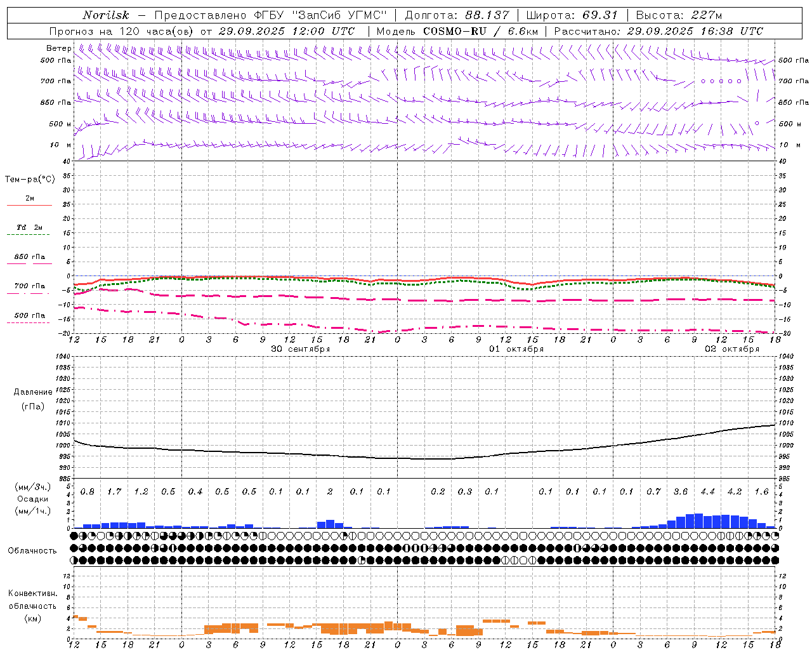Select the 1.6 precipitation value
This screenshot has height=650, width=812.
[x=761, y=492]
